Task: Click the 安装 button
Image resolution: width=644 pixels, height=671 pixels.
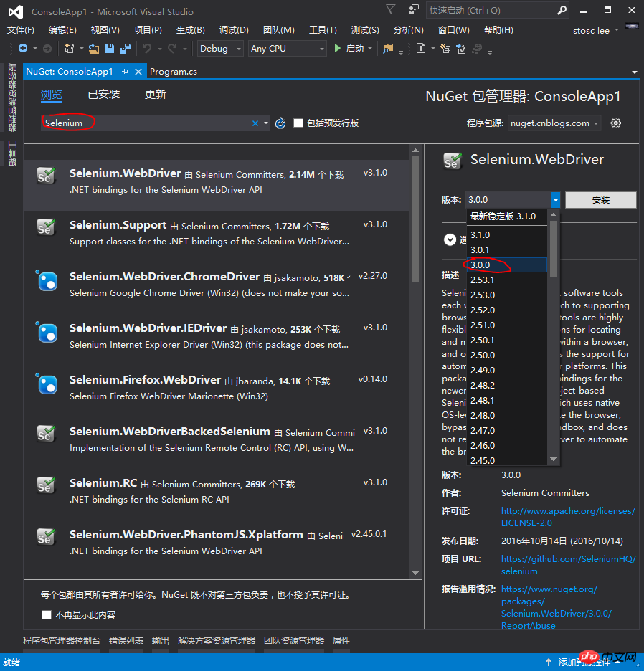Action: (601, 200)
